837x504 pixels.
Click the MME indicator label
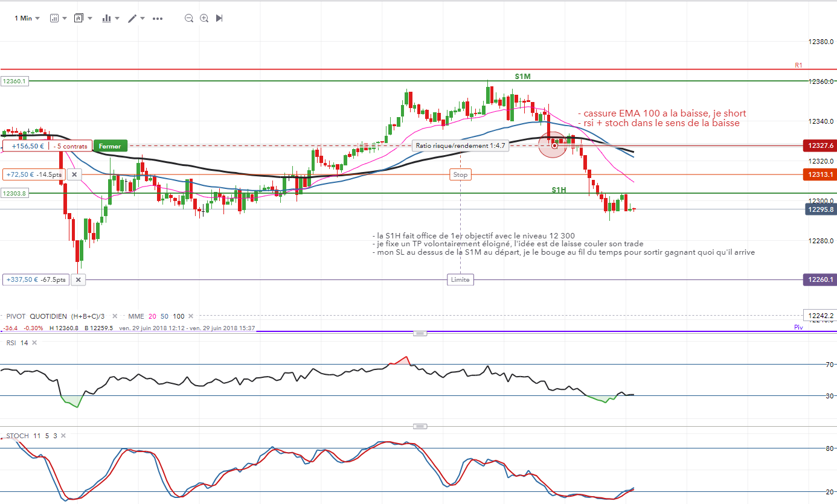[x=136, y=316]
